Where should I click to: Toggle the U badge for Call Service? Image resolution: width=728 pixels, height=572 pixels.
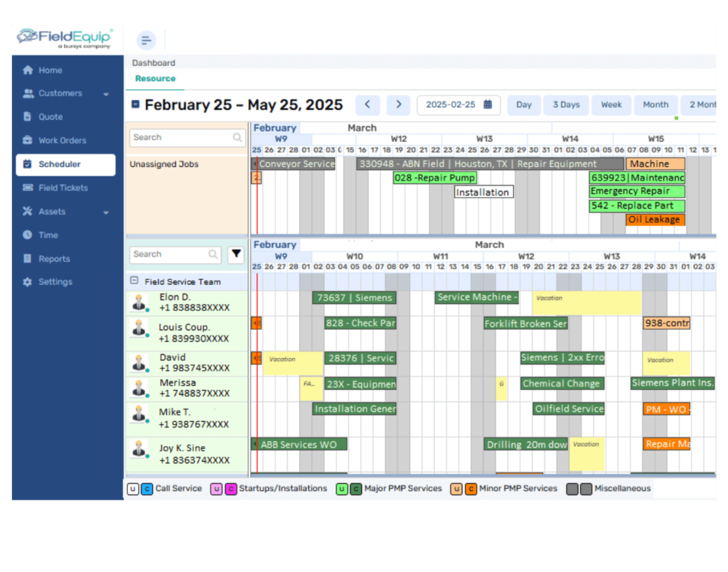coord(134,489)
